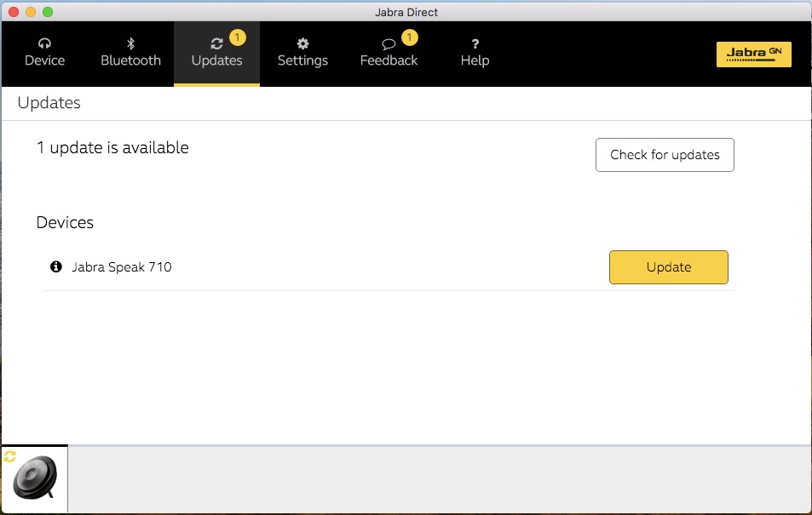The height and width of the screenshot is (515, 812).
Task: Open the Settings tab
Action: tap(302, 54)
